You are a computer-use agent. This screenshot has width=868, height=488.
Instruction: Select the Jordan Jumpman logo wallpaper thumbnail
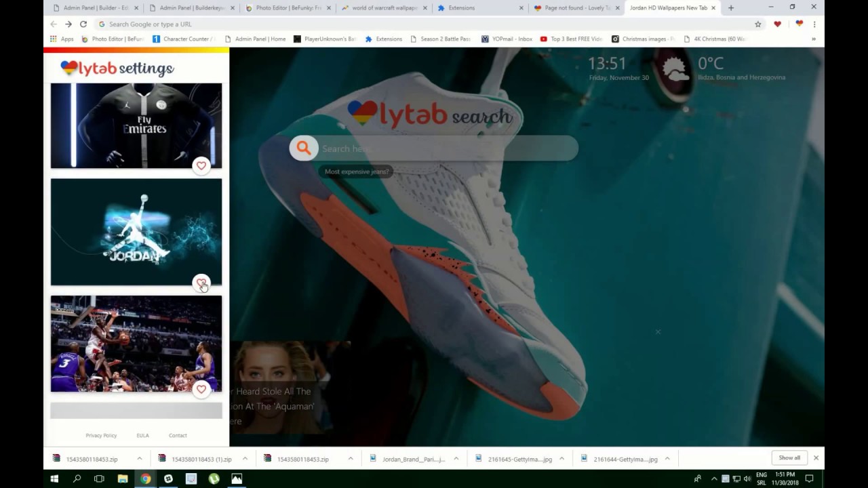136,232
